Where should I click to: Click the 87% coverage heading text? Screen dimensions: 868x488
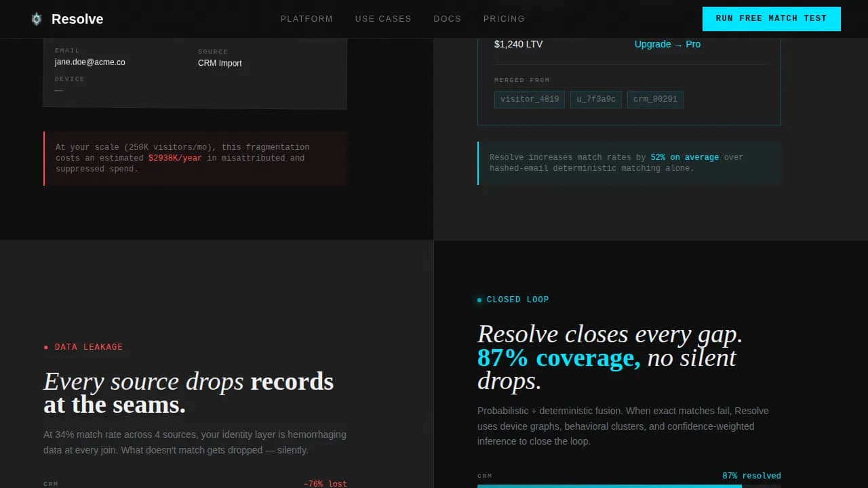tap(559, 357)
